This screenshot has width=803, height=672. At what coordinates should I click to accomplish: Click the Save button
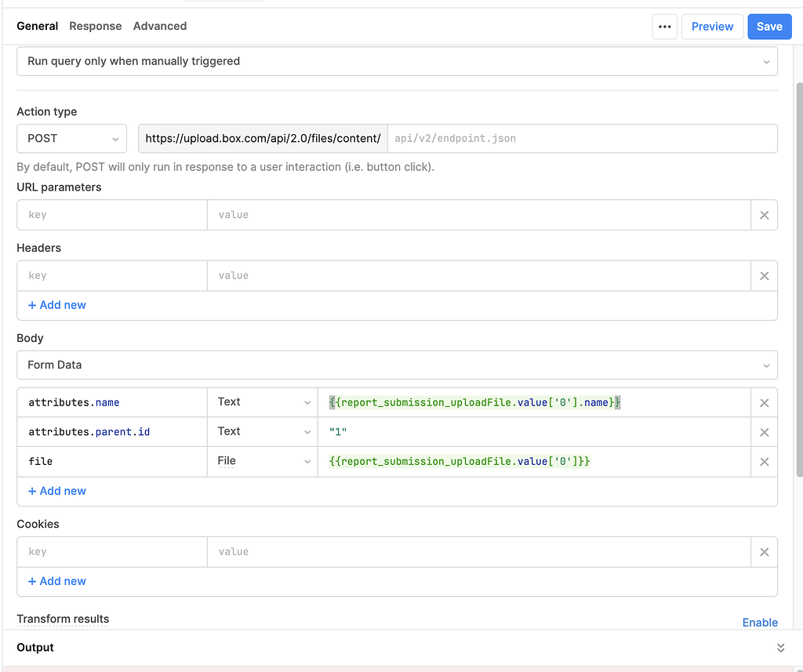[769, 26]
